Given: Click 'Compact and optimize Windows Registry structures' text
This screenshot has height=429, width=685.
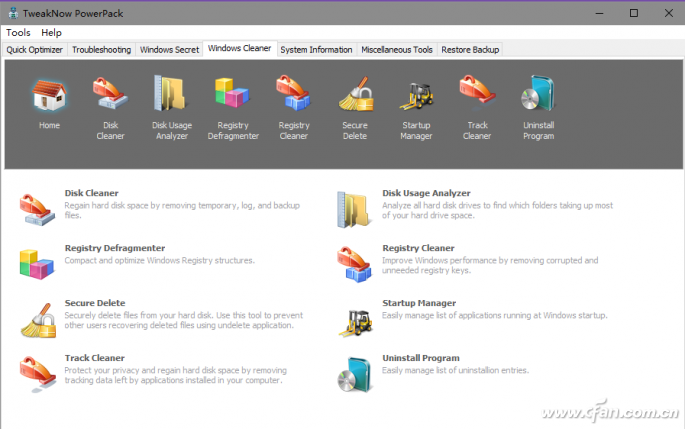Looking at the screenshot, I should point(159,260).
